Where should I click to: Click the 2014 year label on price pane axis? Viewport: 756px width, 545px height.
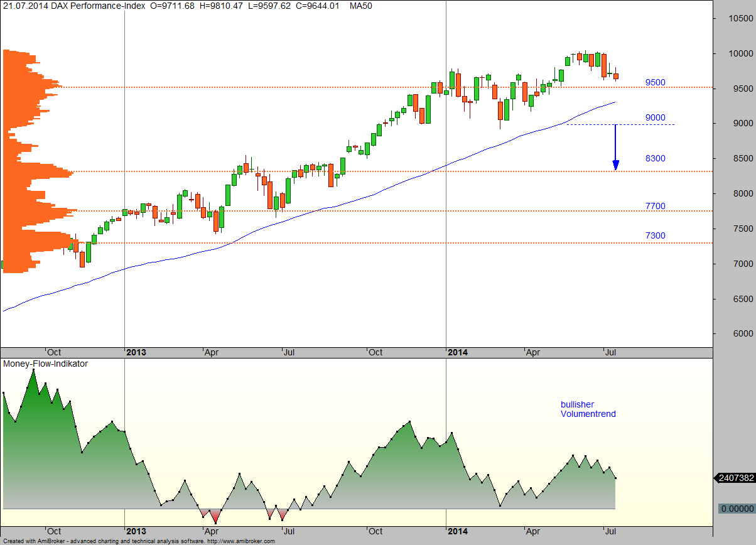pyautogui.click(x=458, y=352)
